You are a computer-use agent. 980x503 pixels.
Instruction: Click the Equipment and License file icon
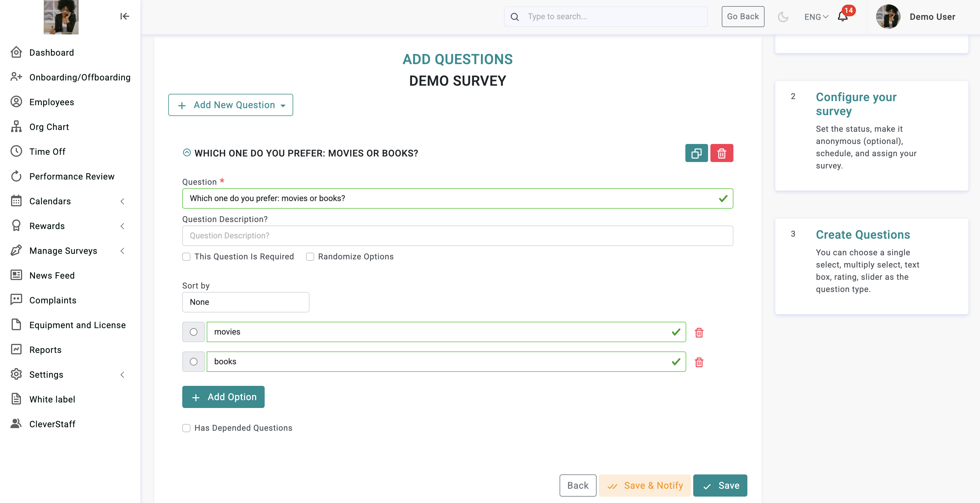tap(16, 324)
